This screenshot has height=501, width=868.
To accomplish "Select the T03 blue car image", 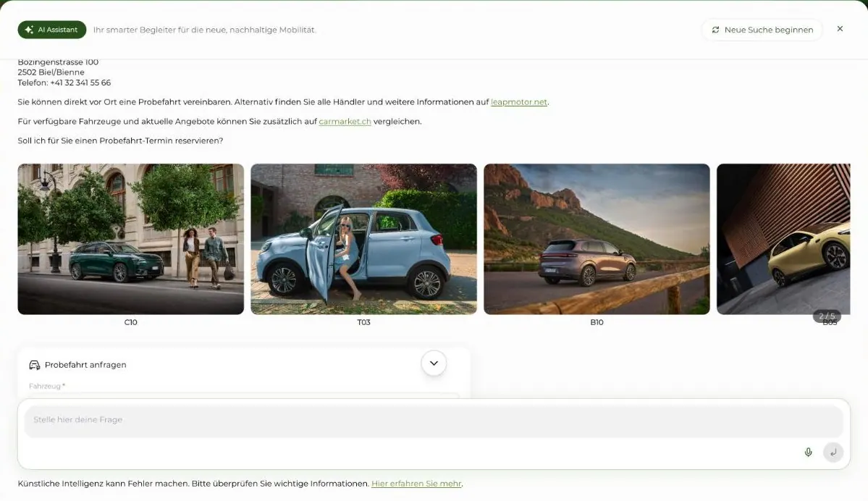I will coord(363,239).
